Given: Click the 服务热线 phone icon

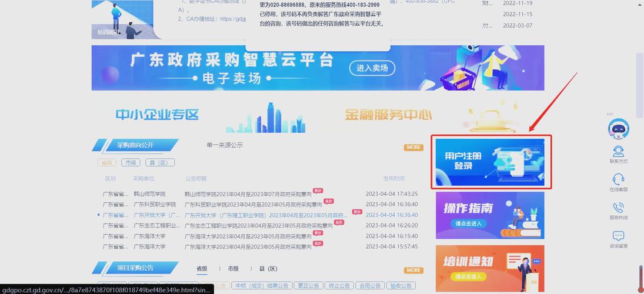Looking at the screenshot, I should tap(618, 211).
